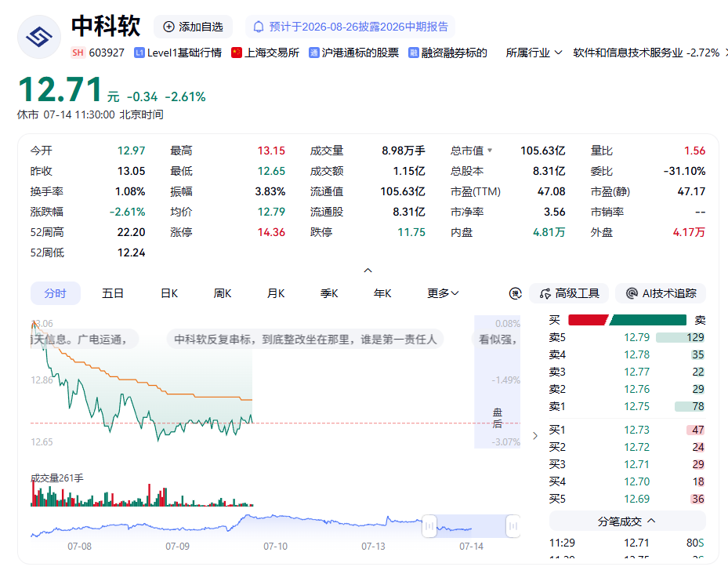Select the 卖5 12.79 order row
The height and width of the screenshot is (574, 728).
tap(627, 337)
